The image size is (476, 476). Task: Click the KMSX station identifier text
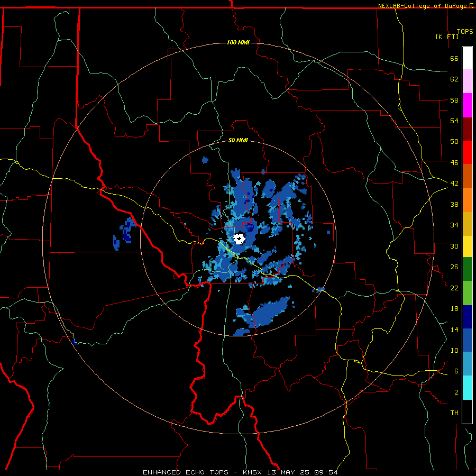(252, 472)
